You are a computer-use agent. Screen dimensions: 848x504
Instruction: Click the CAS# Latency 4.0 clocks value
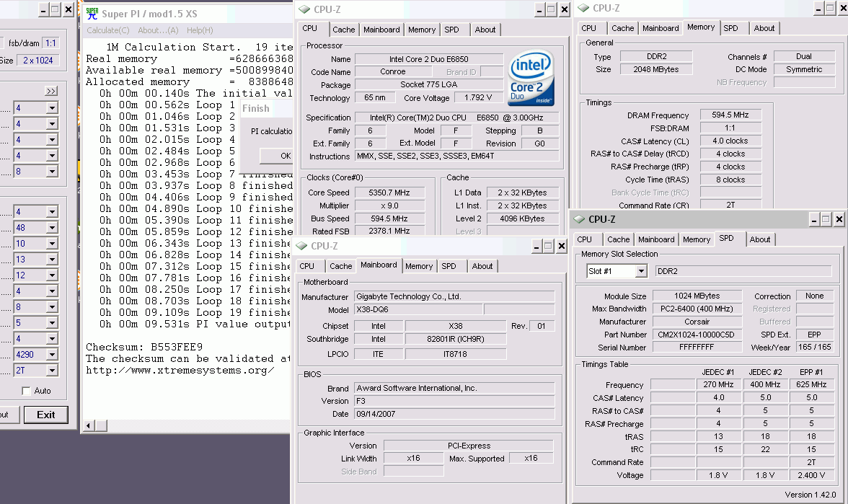(730, 141)
